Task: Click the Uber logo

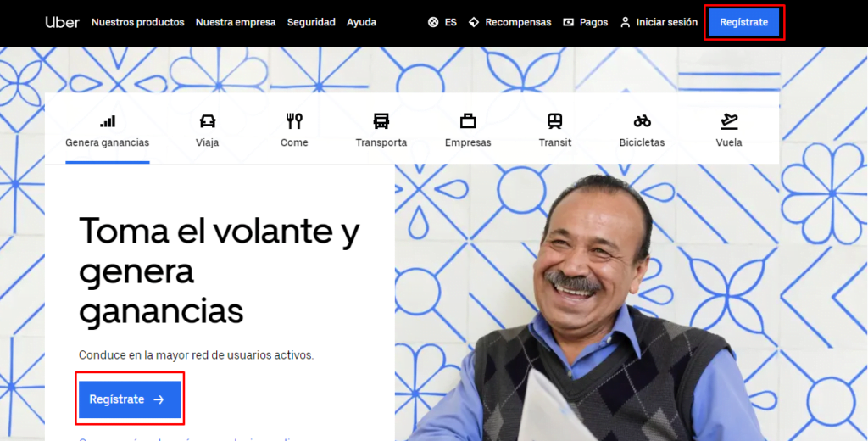Action: click(62, 22)
